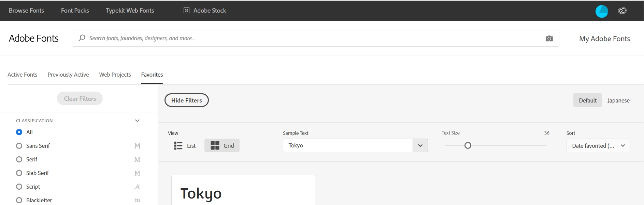Click the Adobe Fonts logo
644x205 pixels.
34,38
